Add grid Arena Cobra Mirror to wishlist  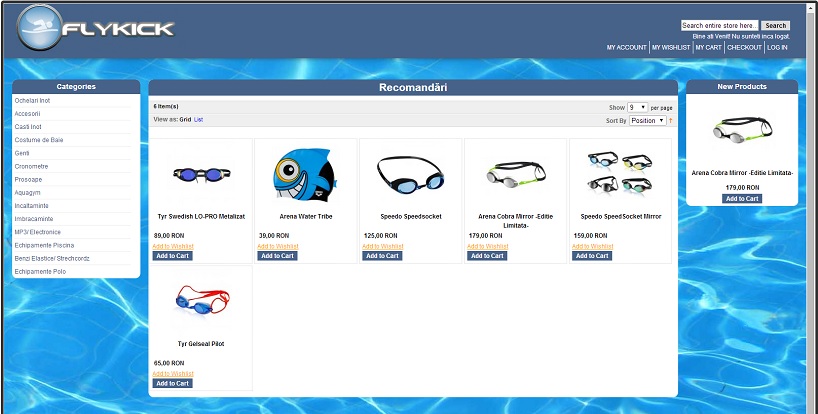tap(487, 246)
